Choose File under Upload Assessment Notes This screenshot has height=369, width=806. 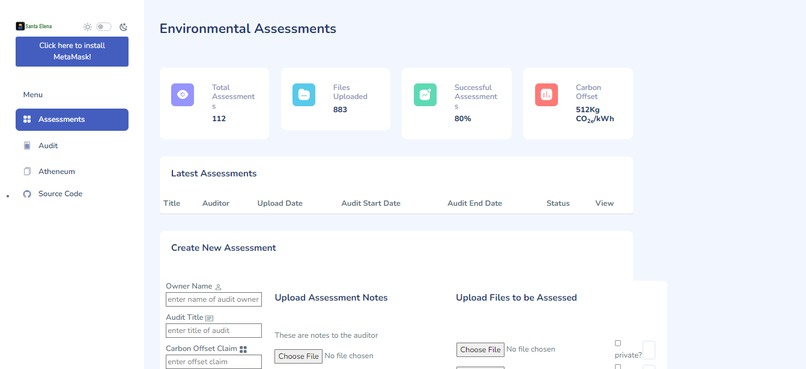pos(298,356)
